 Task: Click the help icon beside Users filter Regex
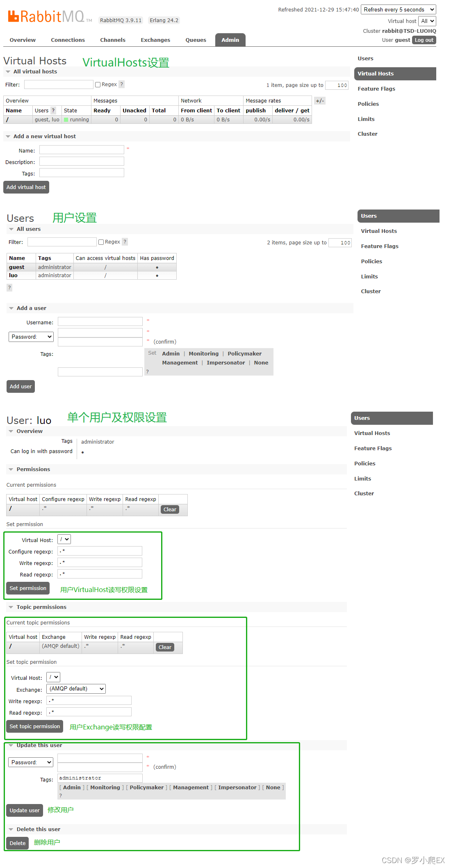tap(125, 242)
